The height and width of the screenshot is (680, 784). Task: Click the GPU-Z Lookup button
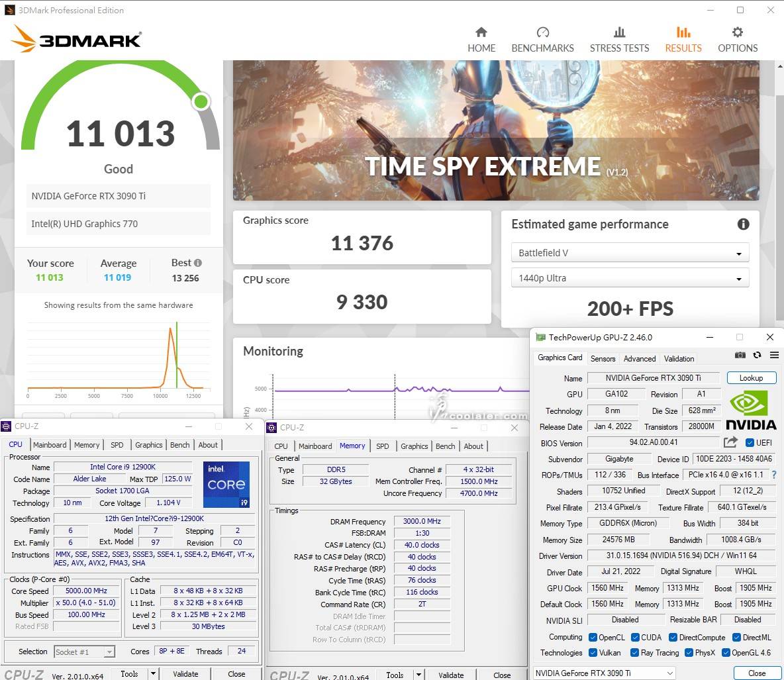[x=751, y=377]
